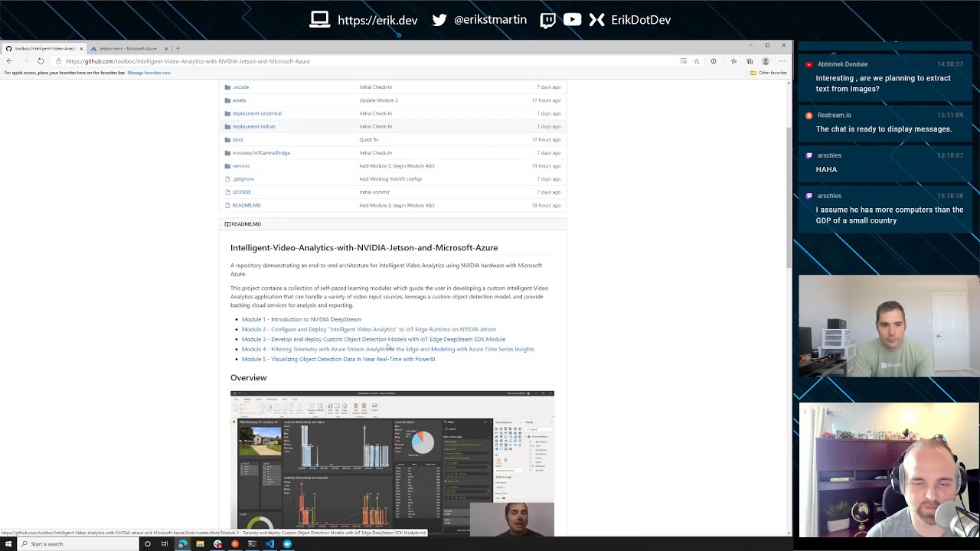Screen dimensions: 980x551
Task: Reload the GitHub page
Action: 41,61
